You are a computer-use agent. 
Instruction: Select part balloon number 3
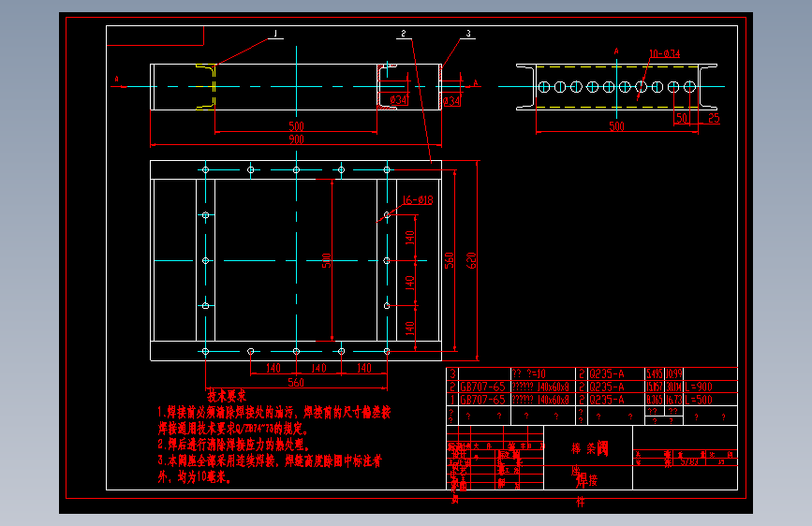468,34
